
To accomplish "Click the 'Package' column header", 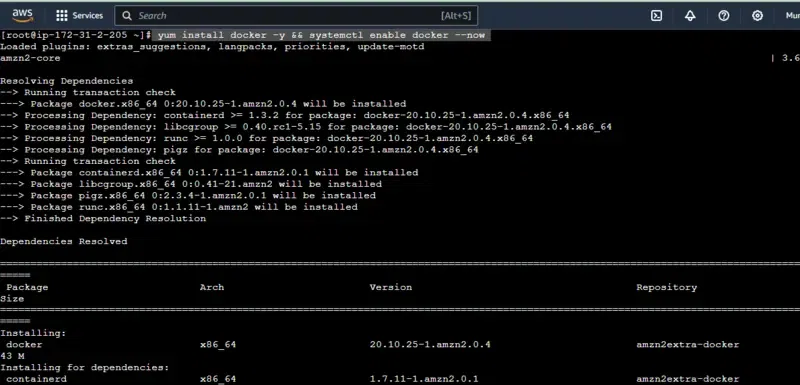I will click(x=27, y=288).
